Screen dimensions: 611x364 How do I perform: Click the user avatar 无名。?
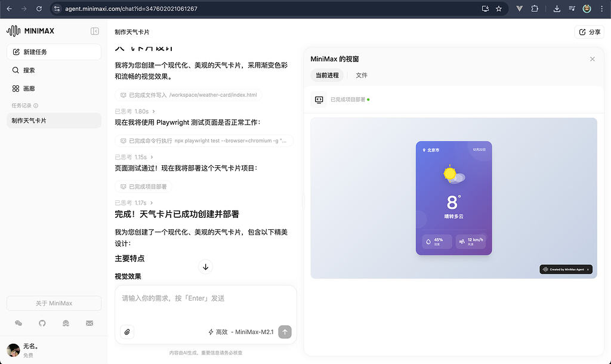(x=13, y=350)
